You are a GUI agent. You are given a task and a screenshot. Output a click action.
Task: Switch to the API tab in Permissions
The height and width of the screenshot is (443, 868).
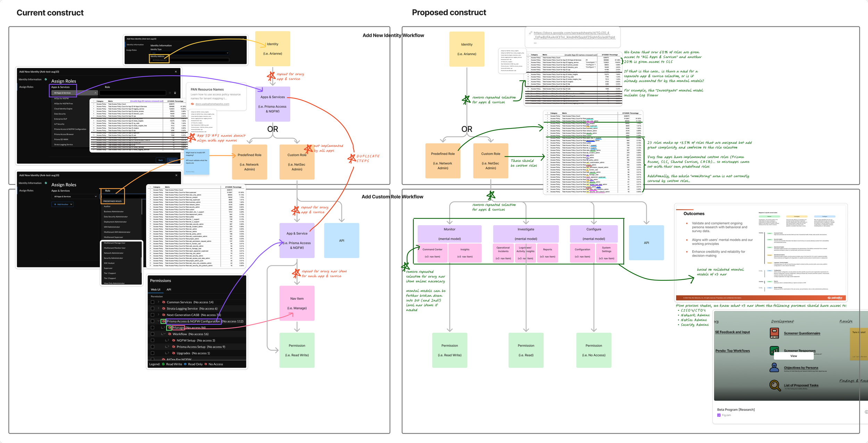169,290
